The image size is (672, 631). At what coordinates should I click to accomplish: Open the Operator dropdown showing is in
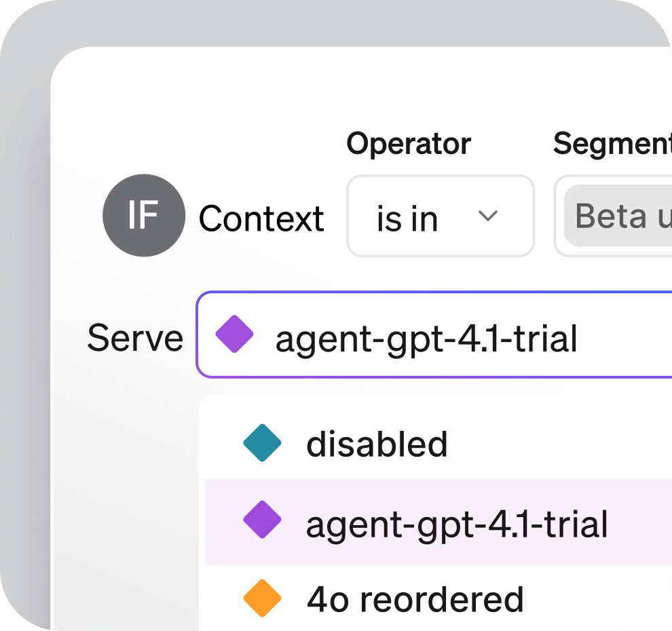click(x=440, y=216)
